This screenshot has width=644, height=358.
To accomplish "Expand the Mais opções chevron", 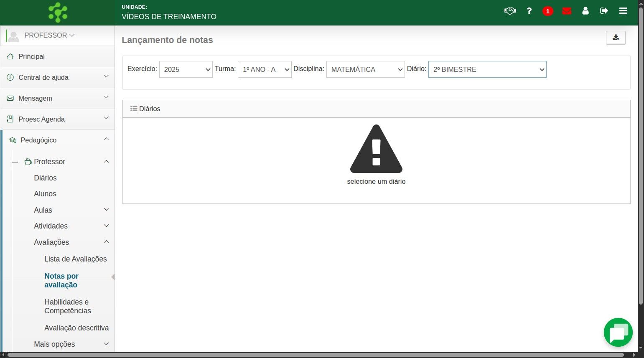I will pos(106,344).
